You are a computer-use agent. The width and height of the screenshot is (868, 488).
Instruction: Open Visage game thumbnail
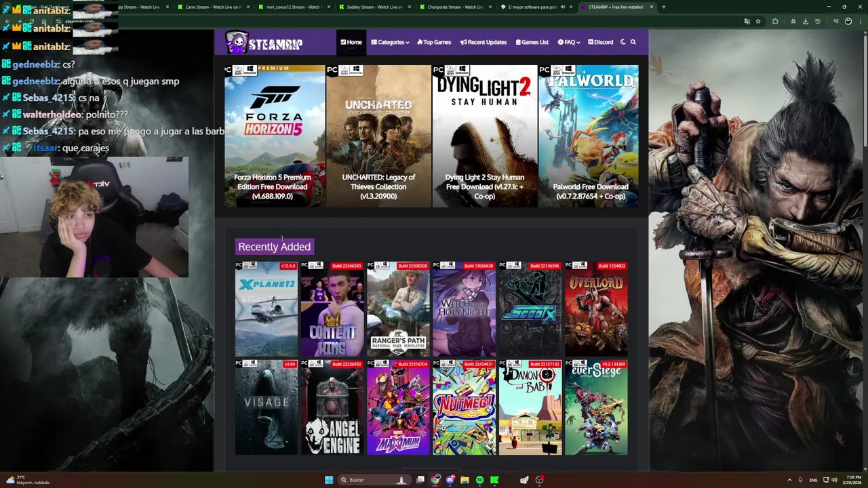pyautogui.click(x=266, y=407)
